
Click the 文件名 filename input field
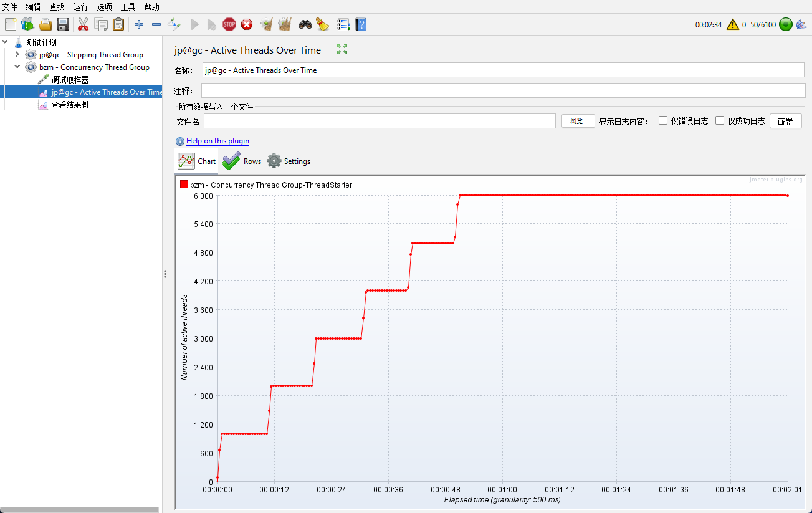click(x=380, y=121)
